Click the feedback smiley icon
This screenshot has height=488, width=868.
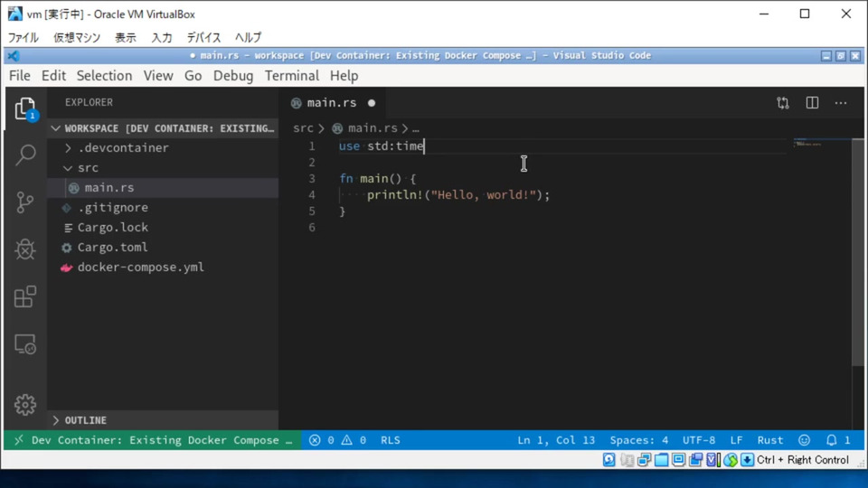point(805,440)
